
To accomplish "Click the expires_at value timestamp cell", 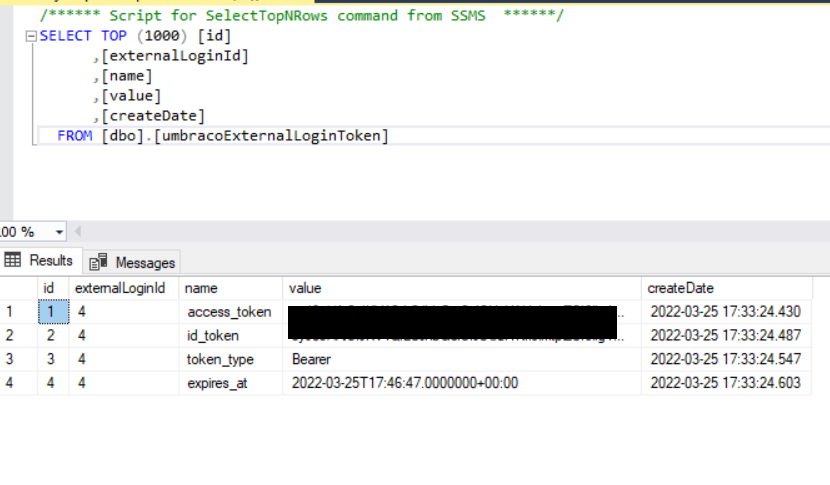I will pos(405,383).
